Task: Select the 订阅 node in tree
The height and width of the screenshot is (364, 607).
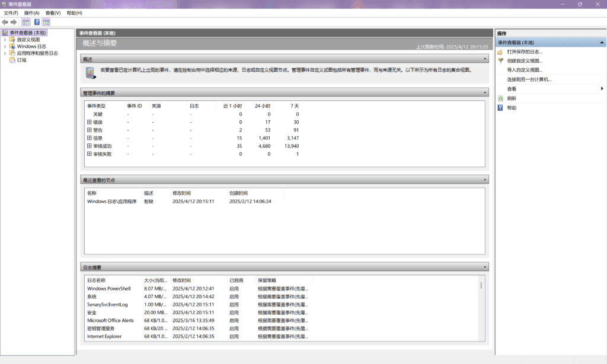Action: (x=21, y=60)
